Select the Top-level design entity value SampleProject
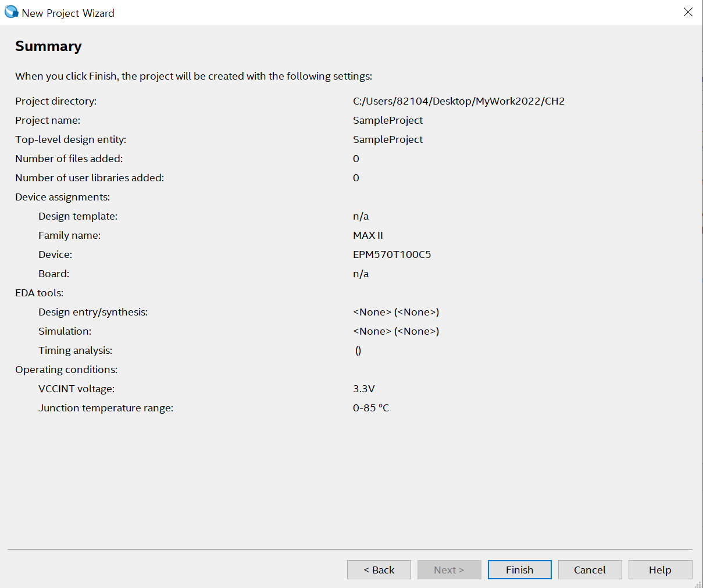This screenshot has height=588, width=703. click(x=388, y=139)
